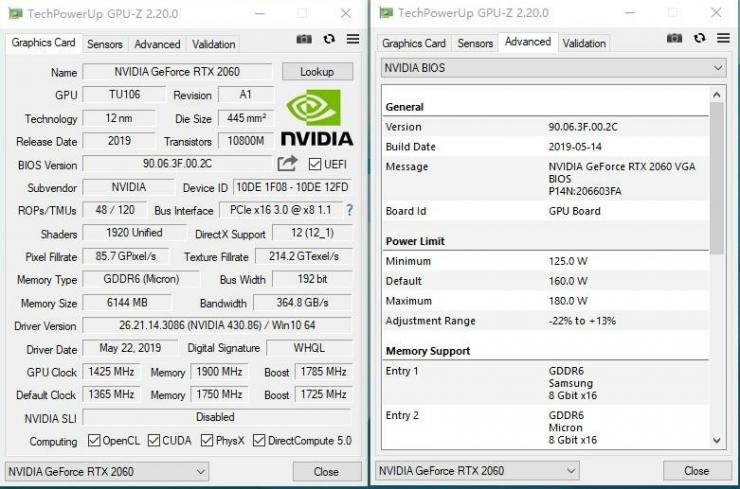Toggle the CUDA checkbox

point(154,440)
